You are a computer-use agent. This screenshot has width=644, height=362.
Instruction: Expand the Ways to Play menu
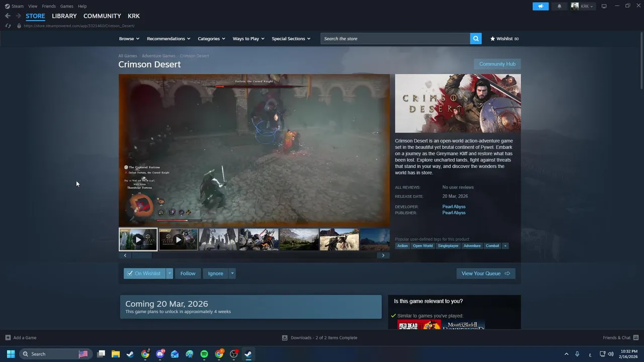249,39
